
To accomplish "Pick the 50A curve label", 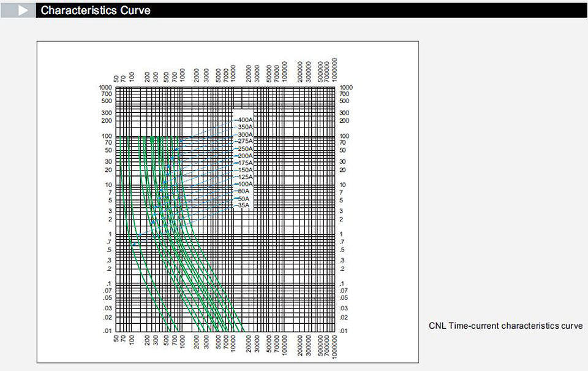I will [244, 199].
